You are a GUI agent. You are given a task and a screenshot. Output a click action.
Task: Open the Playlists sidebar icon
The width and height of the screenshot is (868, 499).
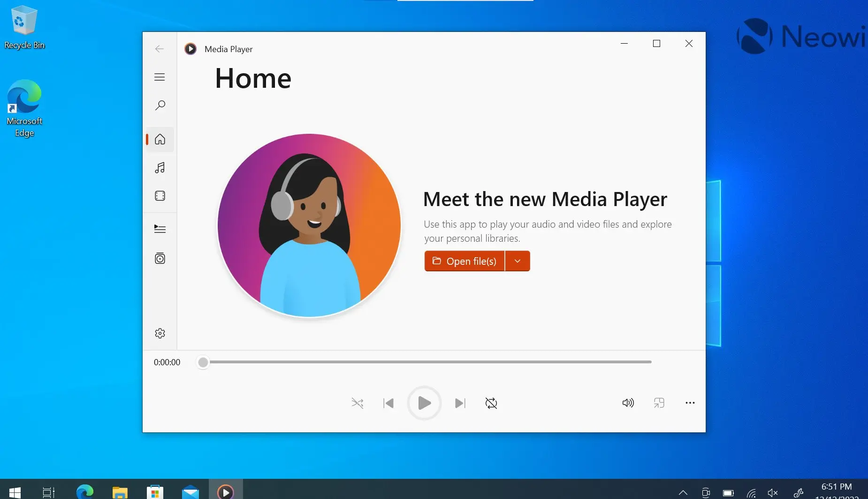click(x=160, y=258)
